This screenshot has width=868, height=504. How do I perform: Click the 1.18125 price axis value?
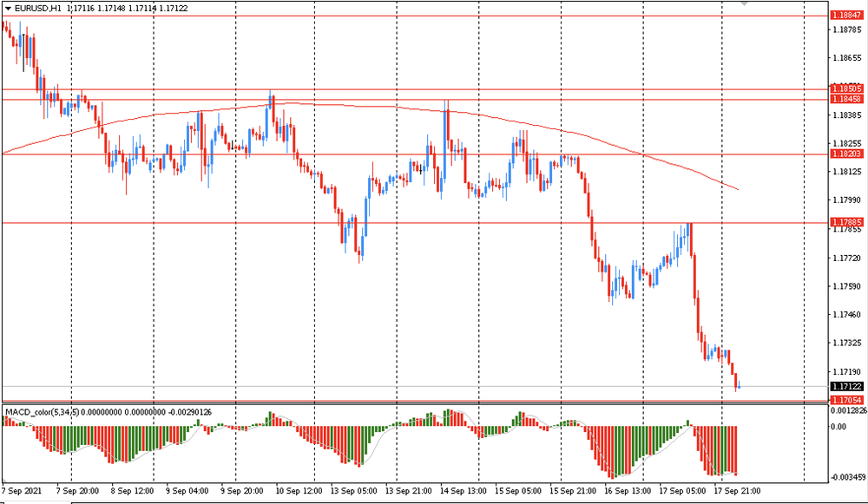pyautogui.click(x=847, y=172)
